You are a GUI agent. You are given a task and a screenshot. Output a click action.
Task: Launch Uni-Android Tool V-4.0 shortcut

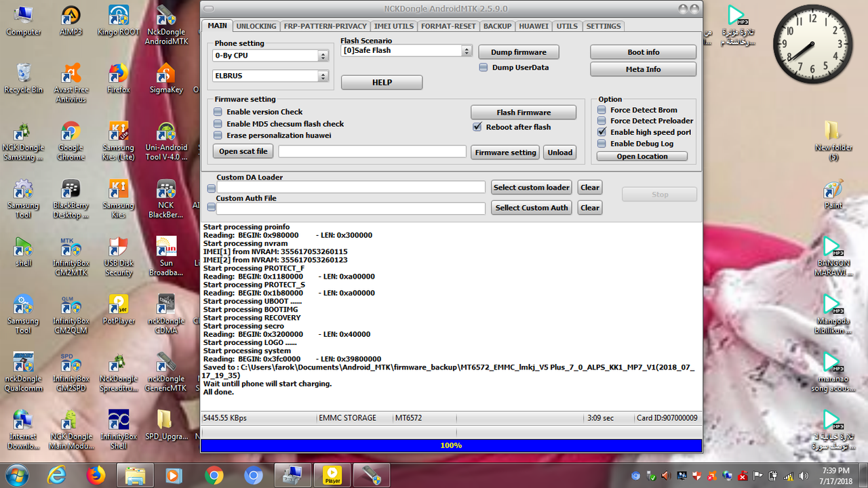166,141
